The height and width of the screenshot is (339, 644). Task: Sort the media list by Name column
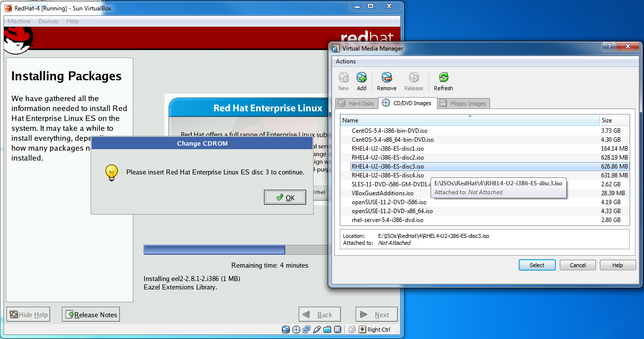click(470, 120)
